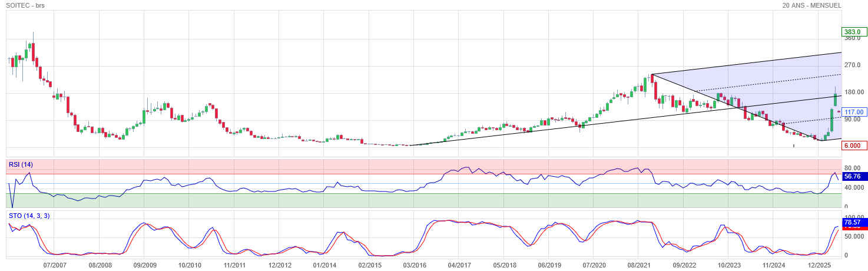Click the 20 ANS - MENSUEL period label
The height and width of the screenshot is (271, 868).
point(812,5)
